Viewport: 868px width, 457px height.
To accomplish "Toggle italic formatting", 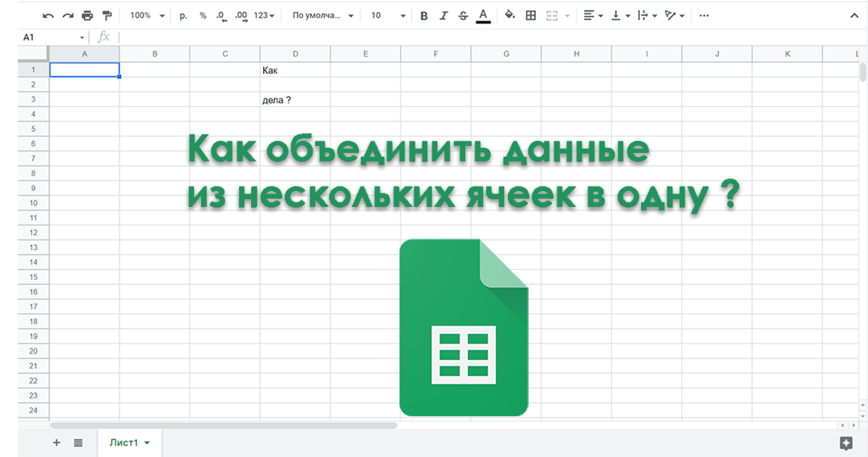I will point(444,15).
